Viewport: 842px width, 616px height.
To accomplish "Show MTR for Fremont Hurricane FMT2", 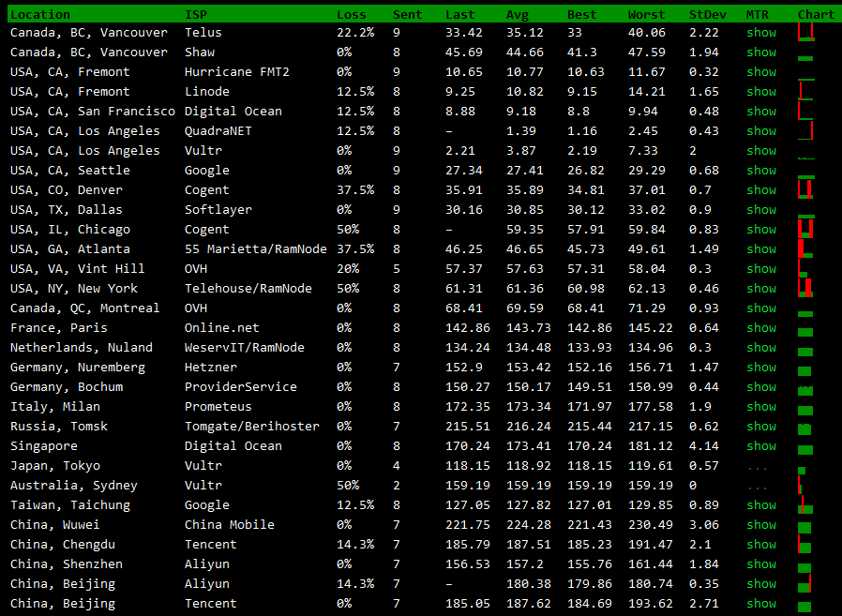I will (761, 72).
